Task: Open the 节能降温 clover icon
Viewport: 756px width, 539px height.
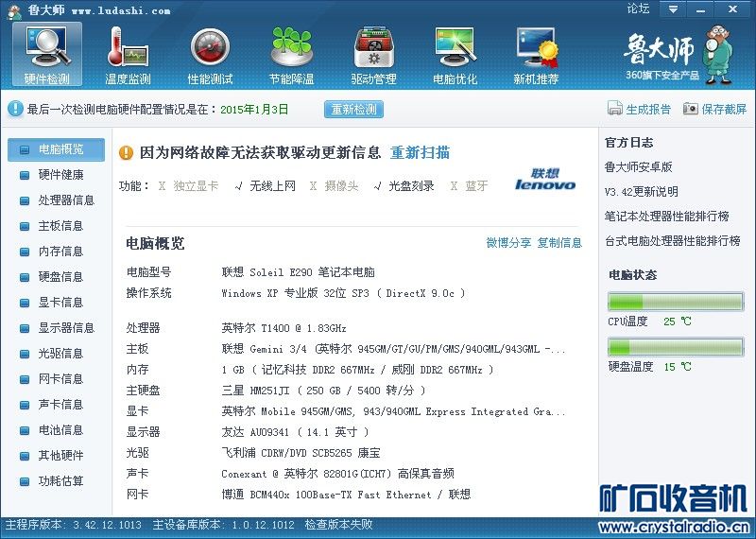Action: pos(292,55)
